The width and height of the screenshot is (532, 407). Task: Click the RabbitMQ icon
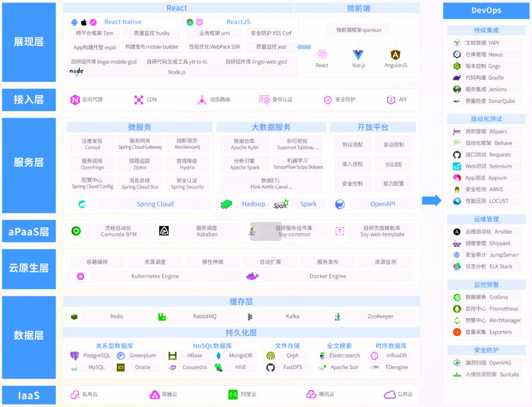pos(162,316)
